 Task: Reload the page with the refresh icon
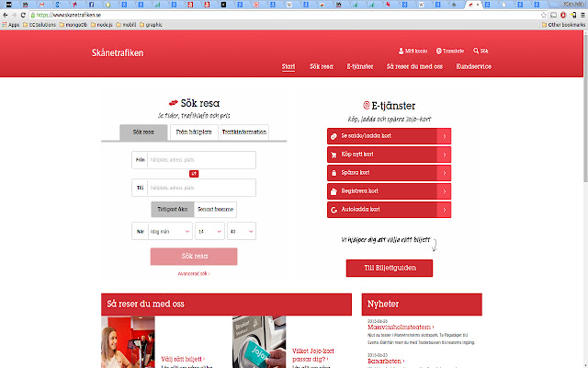(x=23, y=15)
